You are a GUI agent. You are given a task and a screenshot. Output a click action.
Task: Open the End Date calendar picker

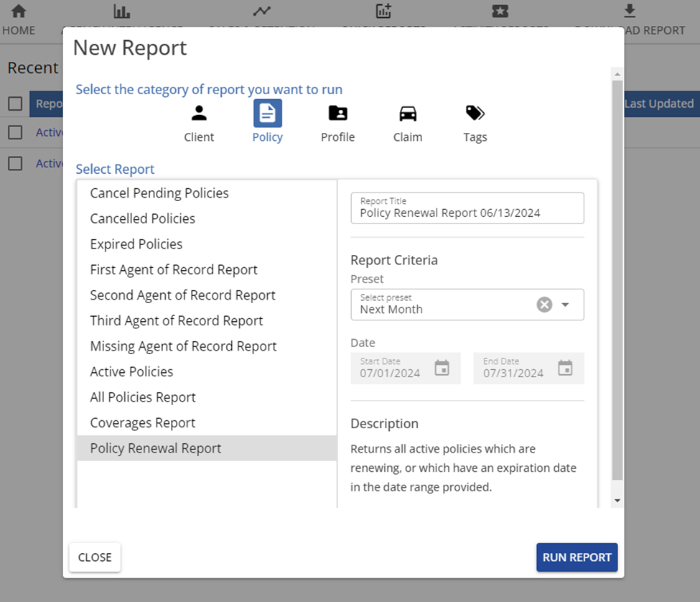[x=565, y=367]
